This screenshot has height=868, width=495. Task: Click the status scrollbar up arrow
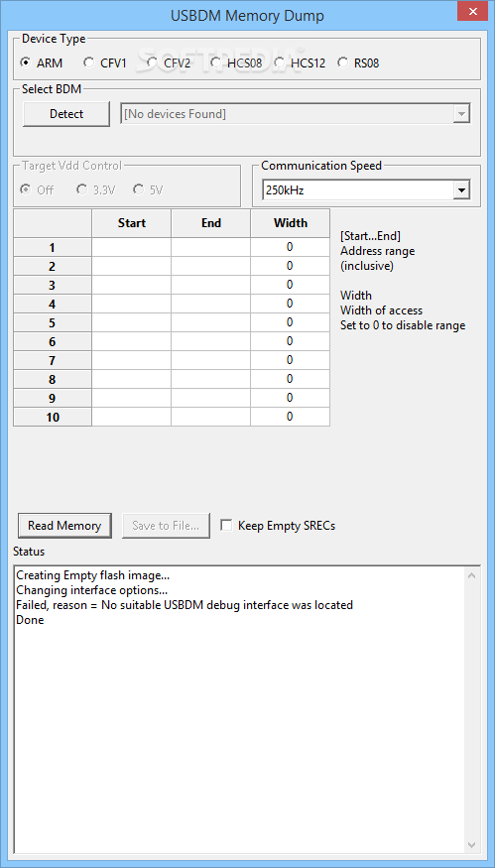[472, 575]
